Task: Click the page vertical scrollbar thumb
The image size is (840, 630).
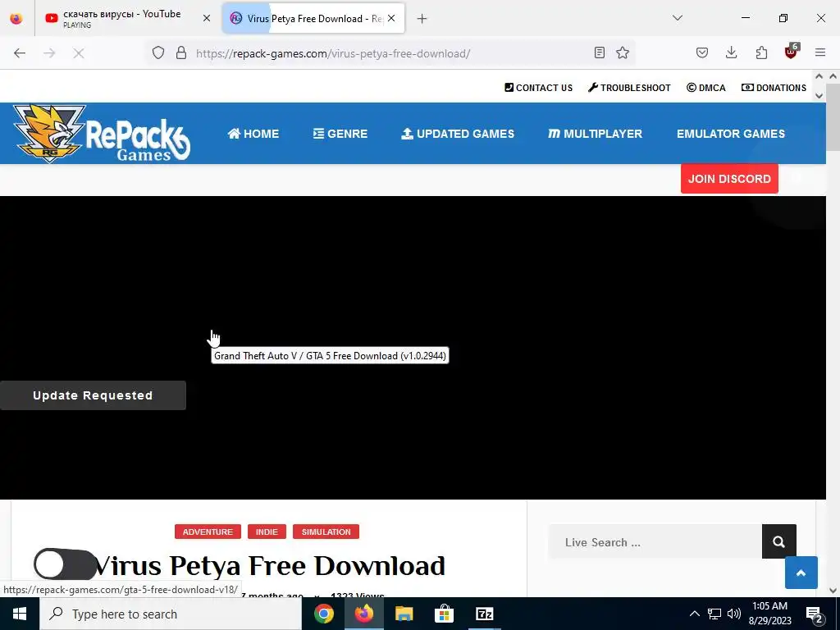Action: coord(833,116)
